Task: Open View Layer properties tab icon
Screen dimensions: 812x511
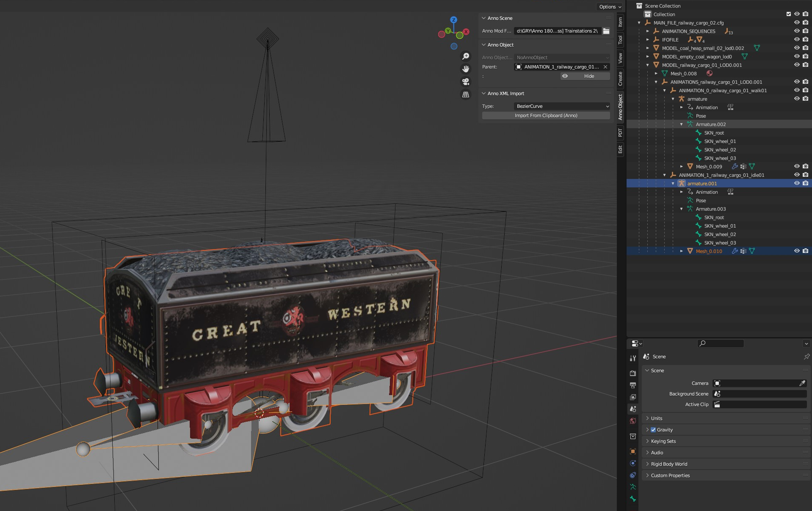Action: tap(633, 397)
